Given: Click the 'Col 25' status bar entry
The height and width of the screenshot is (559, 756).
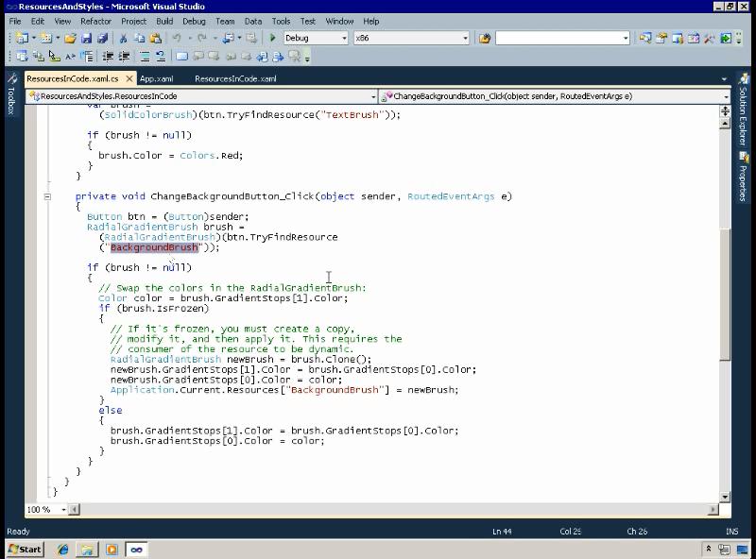Looking at the screenshot, I should [x=571, y=532].
